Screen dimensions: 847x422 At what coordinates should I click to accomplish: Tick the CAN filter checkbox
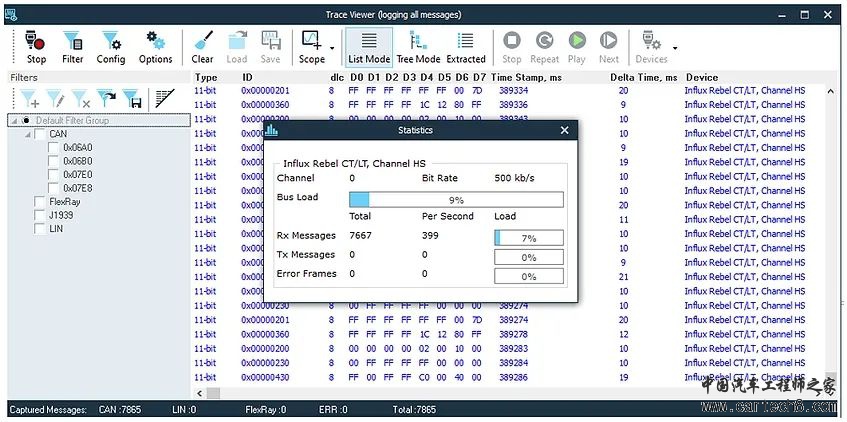[x=40, y=134]
